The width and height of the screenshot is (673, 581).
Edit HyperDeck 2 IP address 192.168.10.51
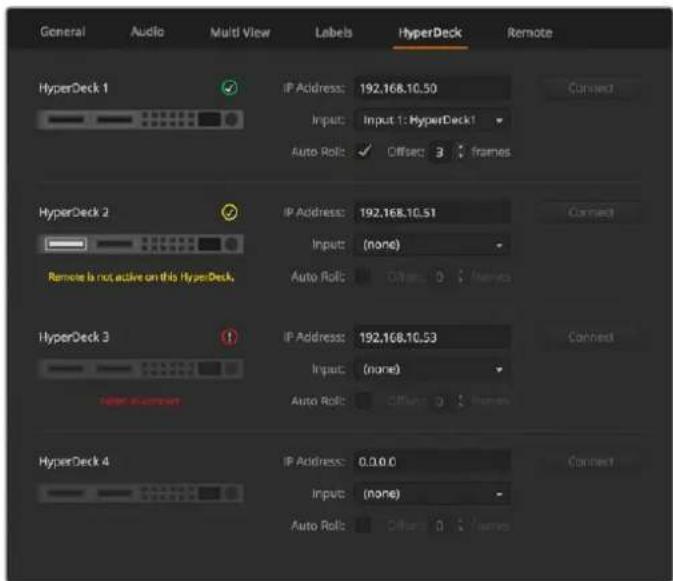point(432,212)
